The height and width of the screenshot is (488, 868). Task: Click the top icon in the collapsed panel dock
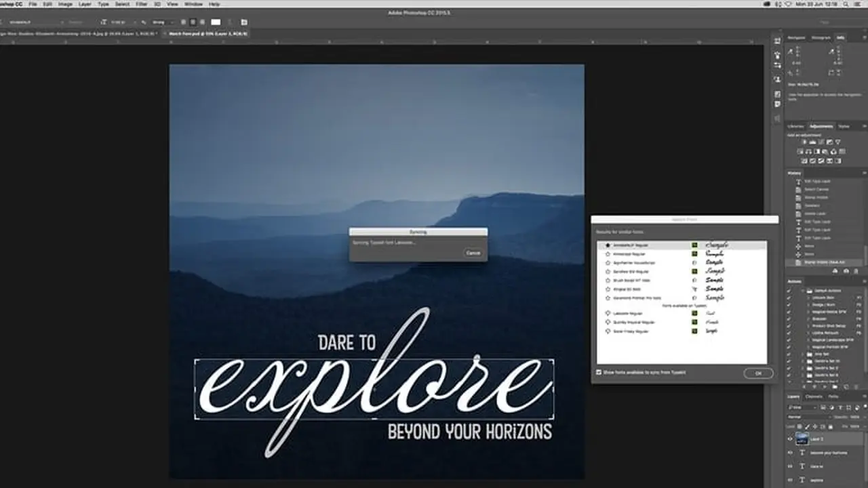point(777,41)
